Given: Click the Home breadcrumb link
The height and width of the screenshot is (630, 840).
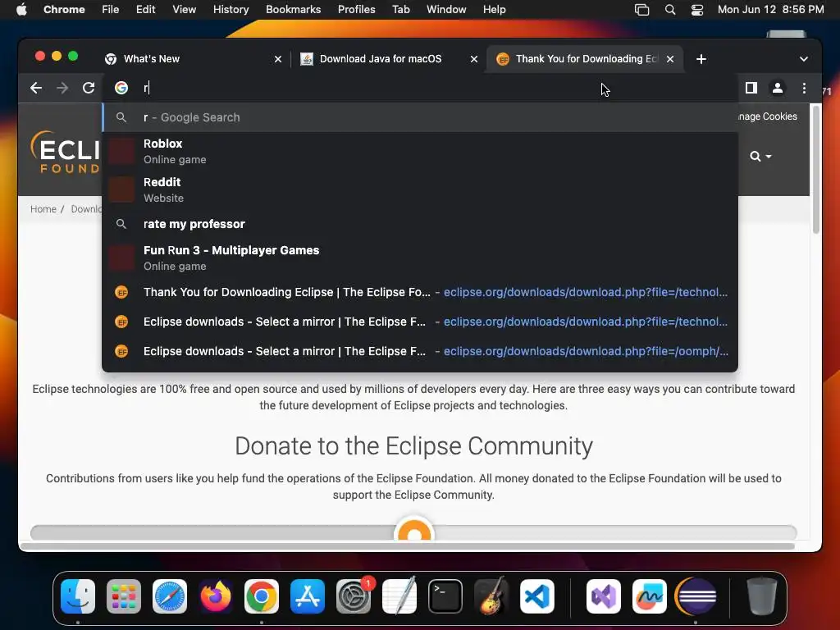Looking at the screenshot, I should pos(43,209).
